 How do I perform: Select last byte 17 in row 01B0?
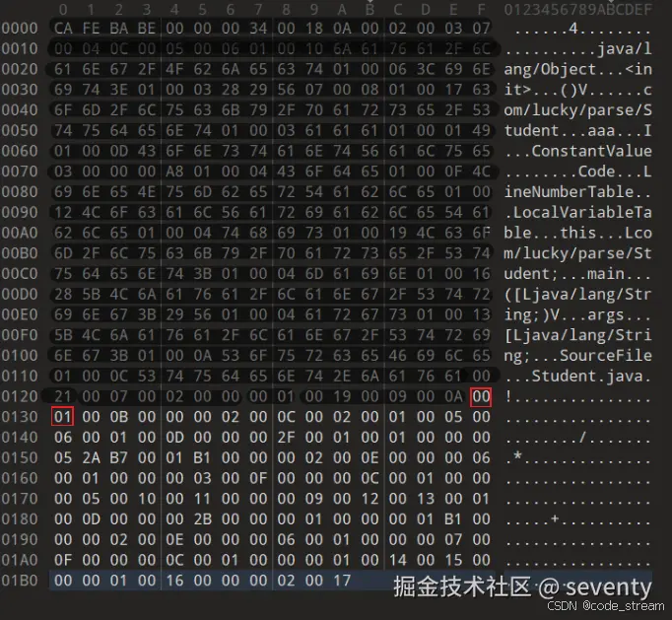click(342, 581)
